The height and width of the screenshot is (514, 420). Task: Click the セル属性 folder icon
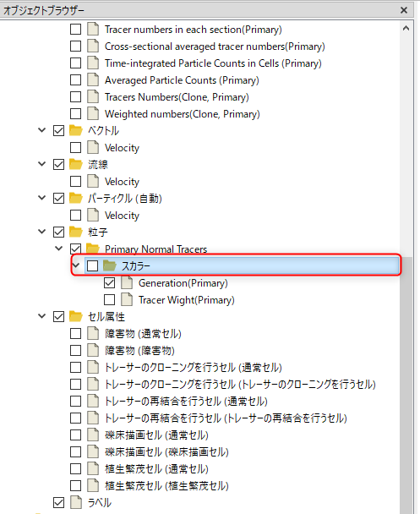point(76,317)
